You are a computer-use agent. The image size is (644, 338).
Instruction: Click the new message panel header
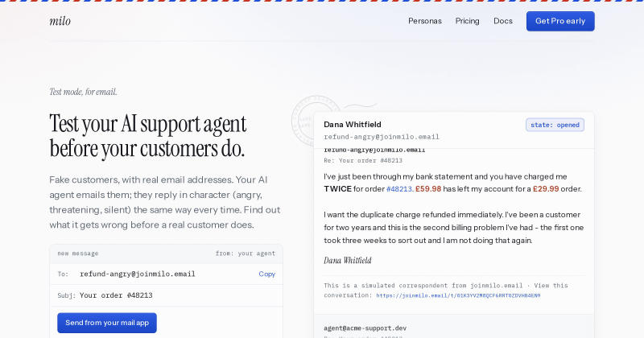click(x=166, y=253)
